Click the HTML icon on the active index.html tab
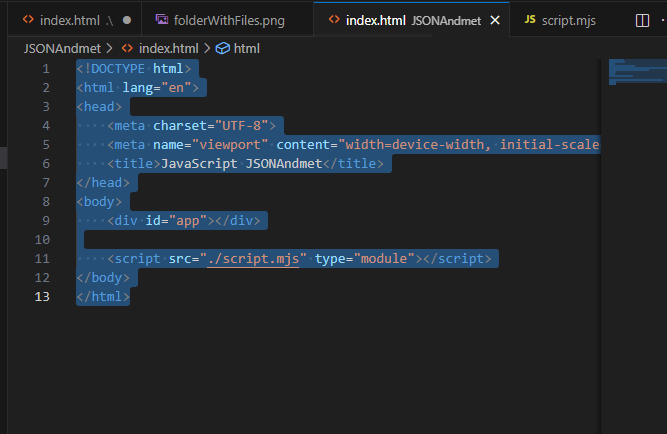Image resolution: width=667 pixels, height=434 pixels. [x=334, y=19]
